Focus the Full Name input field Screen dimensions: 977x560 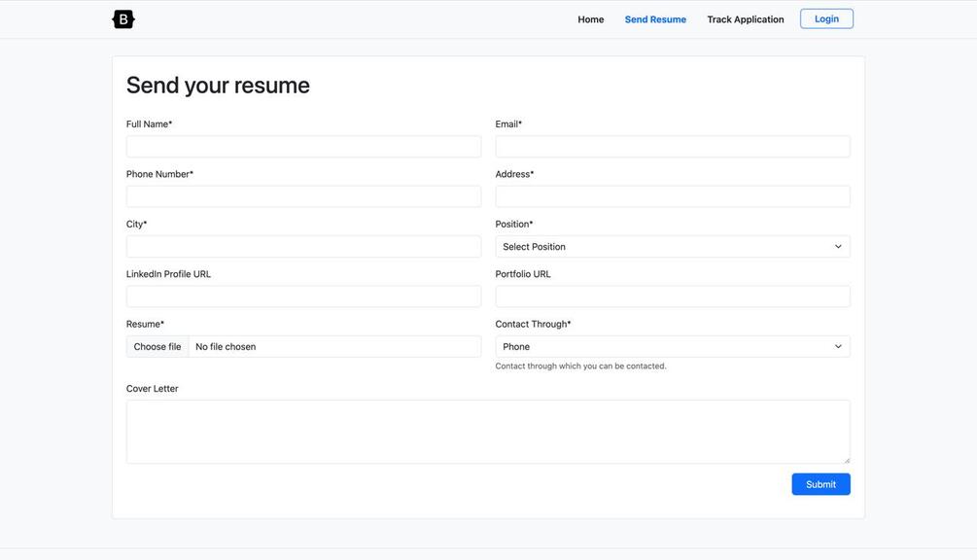click(303, 147)
